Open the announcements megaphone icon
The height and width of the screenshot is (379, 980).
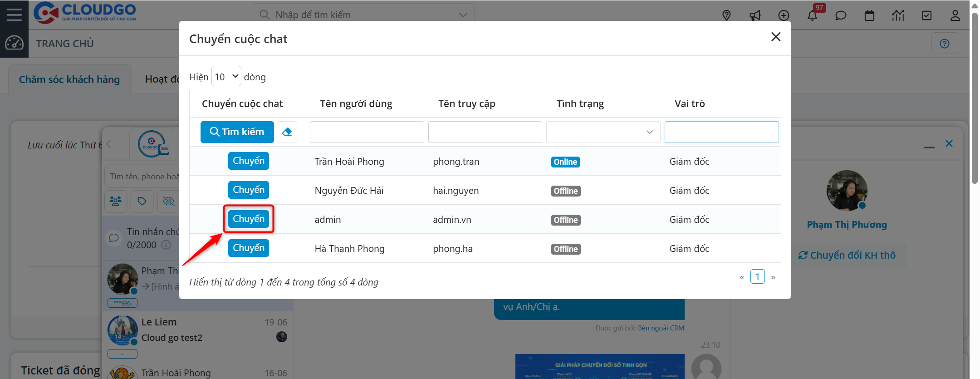[x=755, y=15]
